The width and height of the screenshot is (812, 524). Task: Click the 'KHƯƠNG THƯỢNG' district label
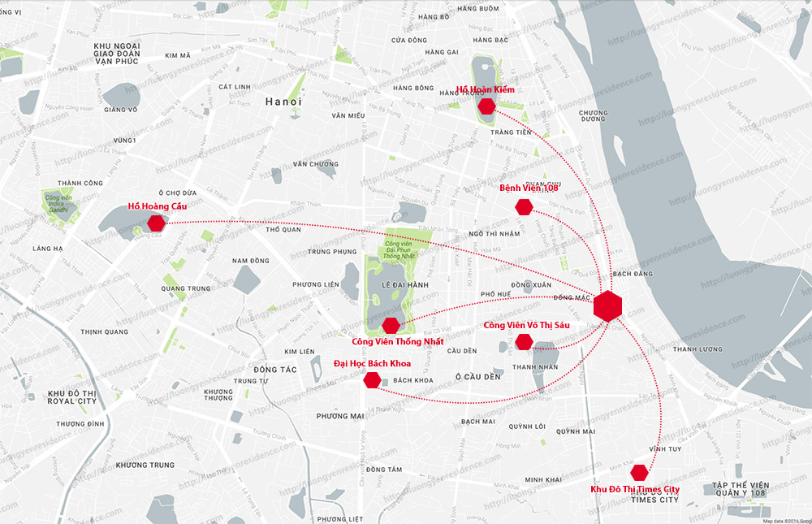pyautogui.click(x=218, y=395)
